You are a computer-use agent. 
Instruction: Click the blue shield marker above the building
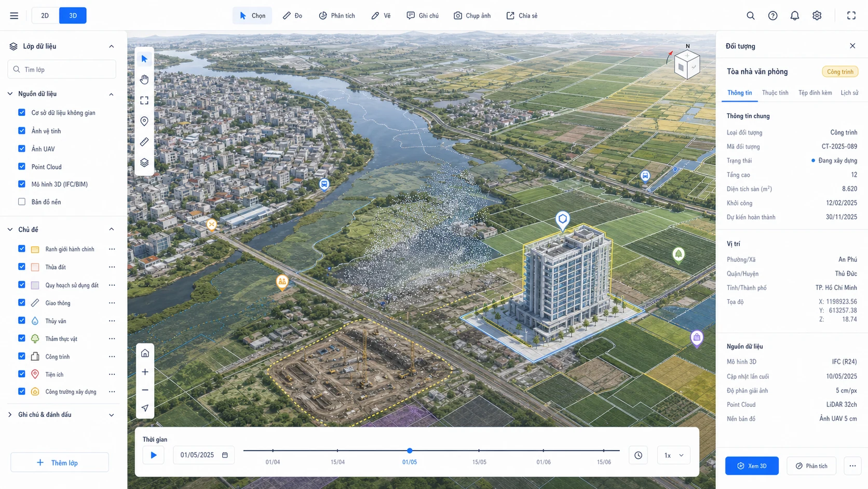point(563,220)
